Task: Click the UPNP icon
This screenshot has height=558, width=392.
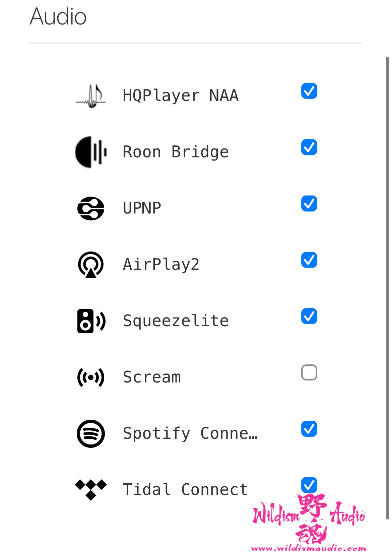Action: point(91,208)
